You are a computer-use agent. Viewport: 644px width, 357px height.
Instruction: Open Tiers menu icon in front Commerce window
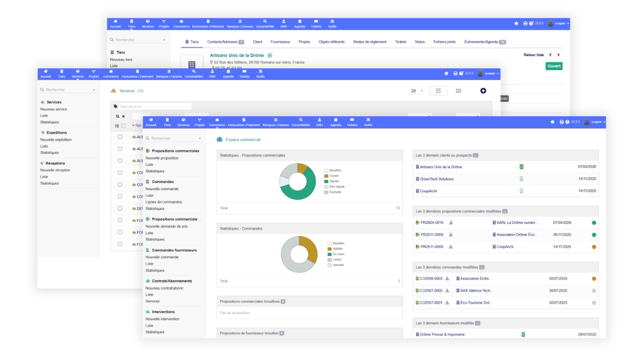[x=167, y=120]
